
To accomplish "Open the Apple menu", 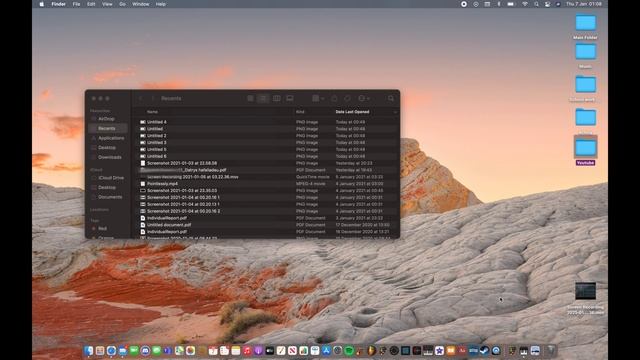I will [x=42, y=4].
